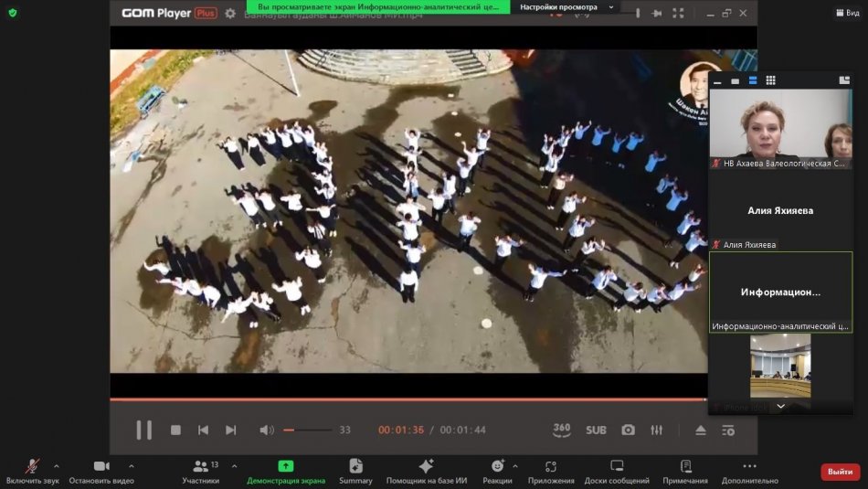
Task: Show only active speaker thumbnail view
Action: point(736,80)
